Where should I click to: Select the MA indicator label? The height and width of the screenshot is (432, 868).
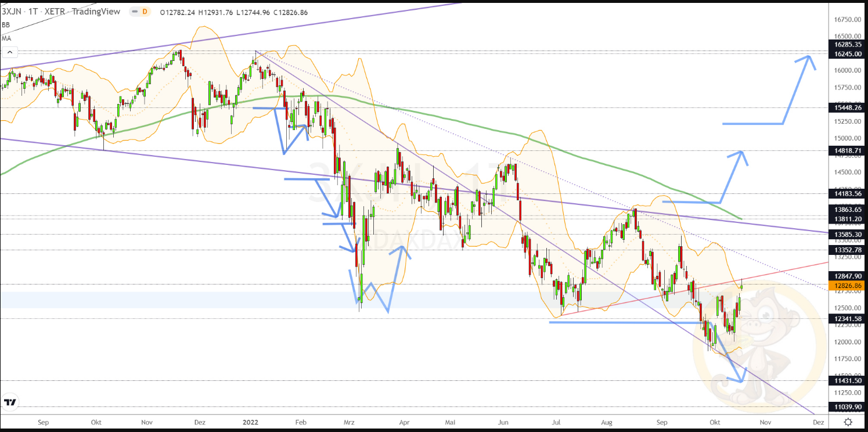coord(6,38)
